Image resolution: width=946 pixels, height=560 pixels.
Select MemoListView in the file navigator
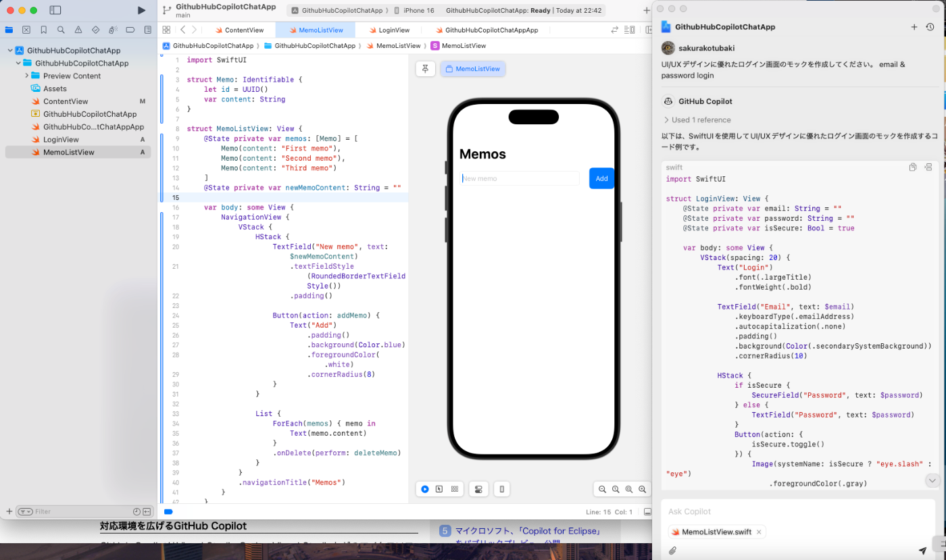[x=78, y=152]
